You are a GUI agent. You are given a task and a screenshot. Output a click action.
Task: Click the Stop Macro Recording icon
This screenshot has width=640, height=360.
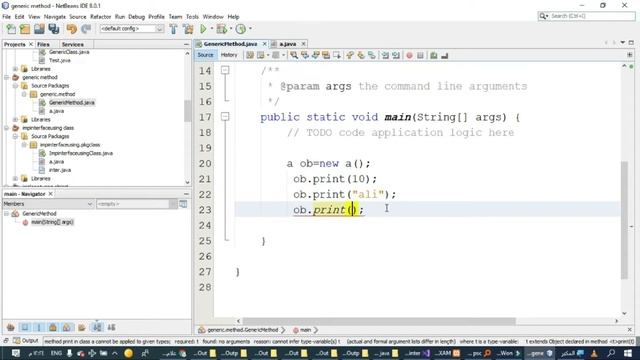click(x=420, y=55)
